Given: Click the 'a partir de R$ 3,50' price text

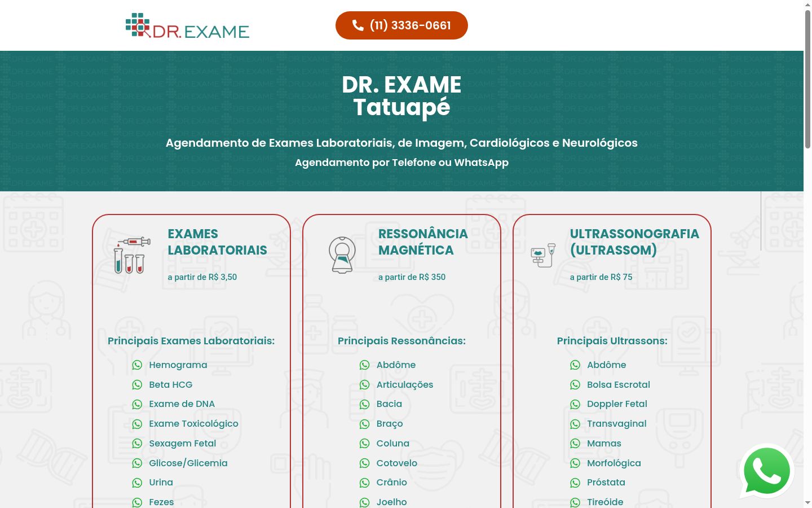Looking at the screenshot, I should coord(202,277).
